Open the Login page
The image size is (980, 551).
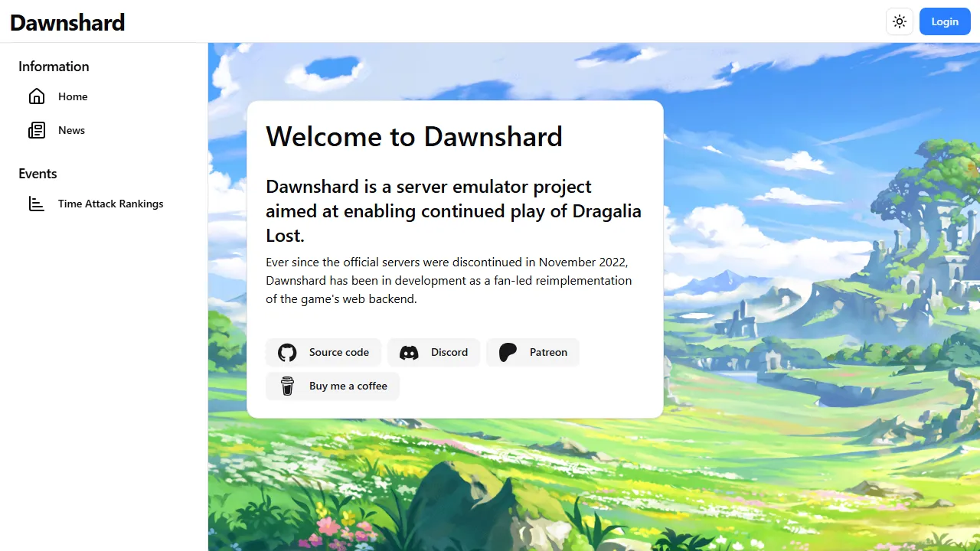[x=945, y=21]
